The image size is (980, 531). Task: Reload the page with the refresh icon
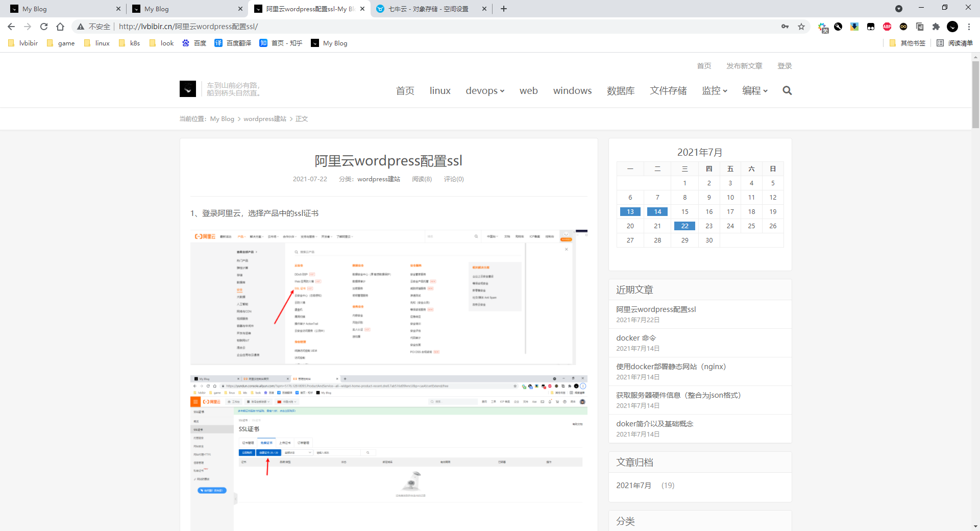click(44, 27)
